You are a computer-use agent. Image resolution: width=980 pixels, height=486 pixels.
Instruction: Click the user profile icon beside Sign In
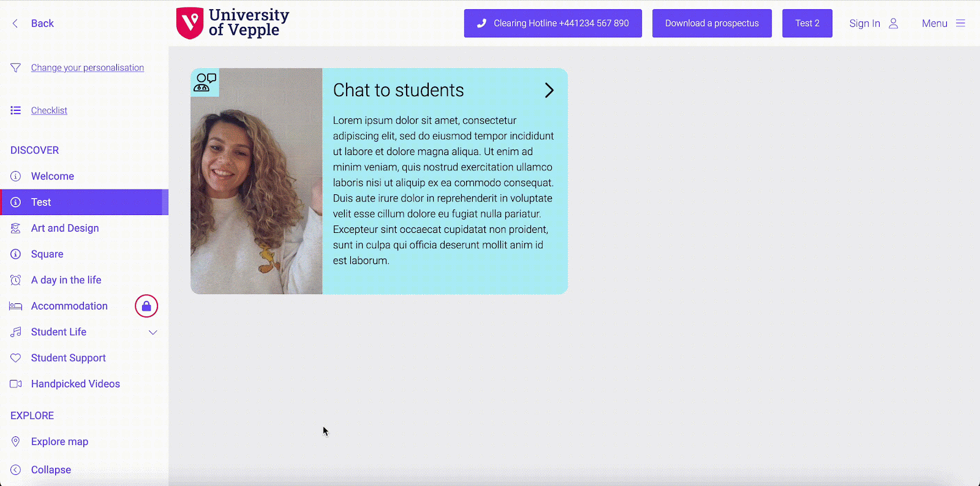[x=894, y=23]
